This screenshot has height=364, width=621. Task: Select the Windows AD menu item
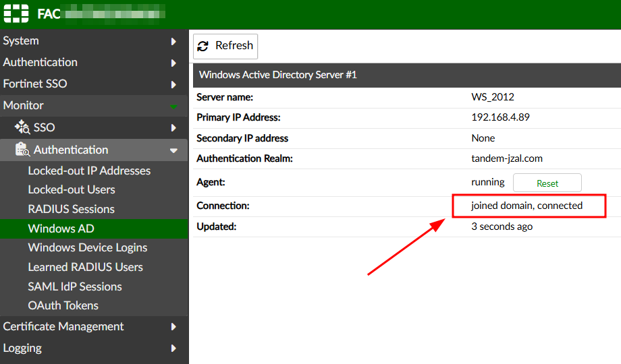click(61, 229)
